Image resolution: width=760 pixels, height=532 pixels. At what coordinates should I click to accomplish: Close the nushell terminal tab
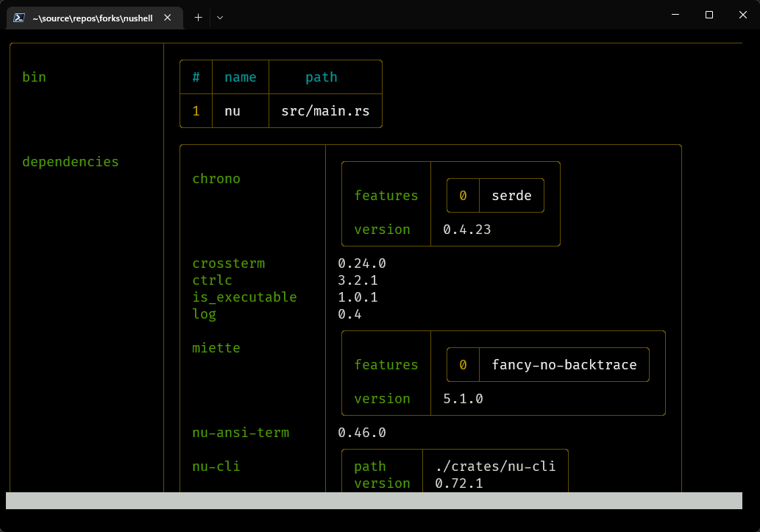click(167, 18)
